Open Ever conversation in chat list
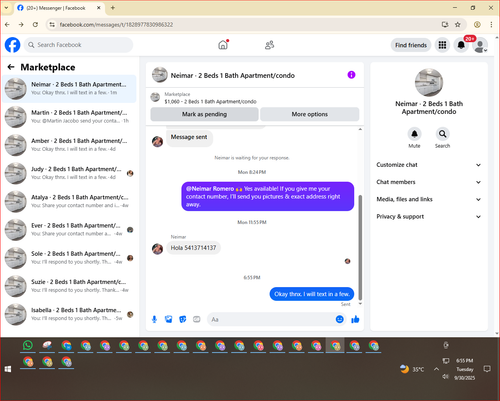Screen dimensions: 500x401 [69, 230]
